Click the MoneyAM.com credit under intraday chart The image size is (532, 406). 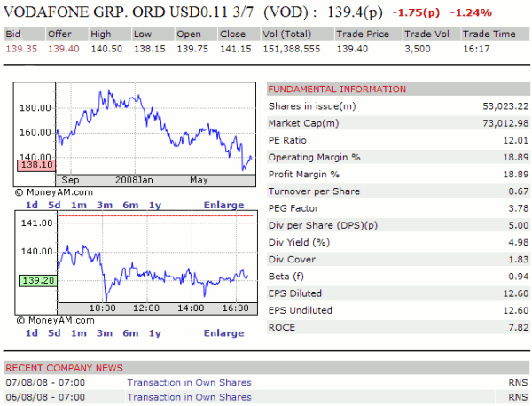pyautogui.click(x=56, y=321)
